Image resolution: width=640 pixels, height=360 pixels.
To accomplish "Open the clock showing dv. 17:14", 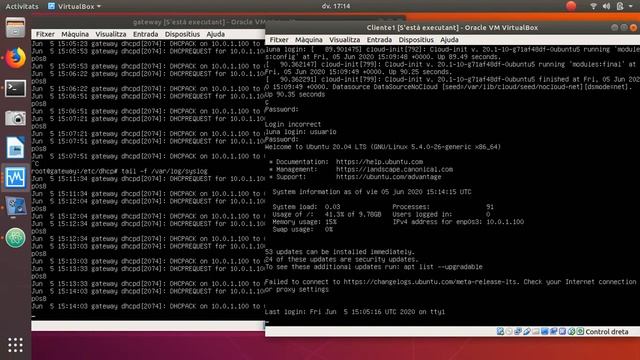I will (336, 6).
